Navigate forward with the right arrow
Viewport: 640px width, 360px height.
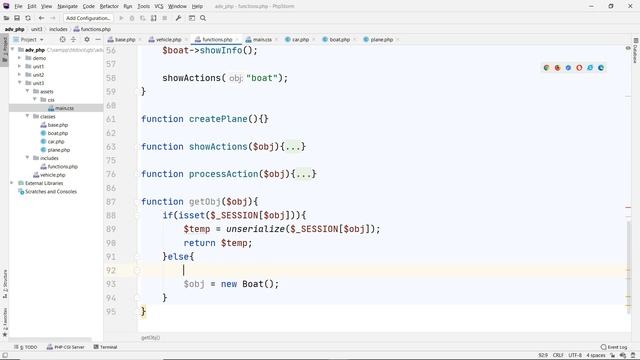pyautogui.click(x=52, y=18)
